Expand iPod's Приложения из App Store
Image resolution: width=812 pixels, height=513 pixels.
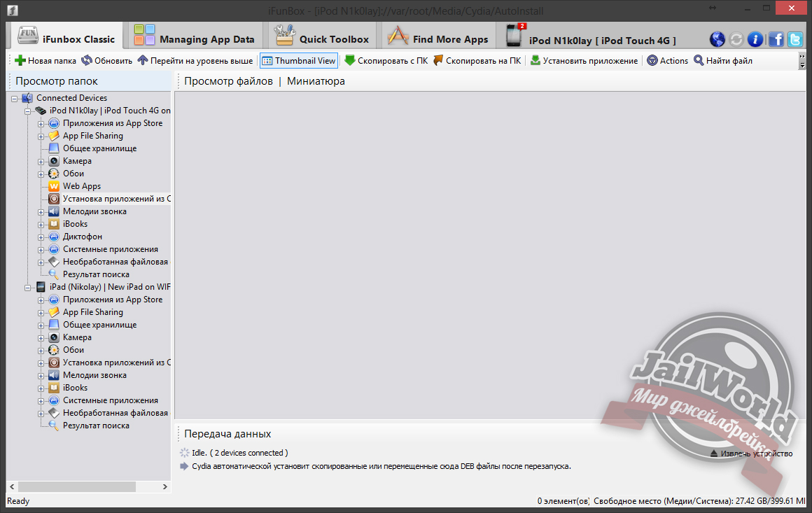coord(41,124)
